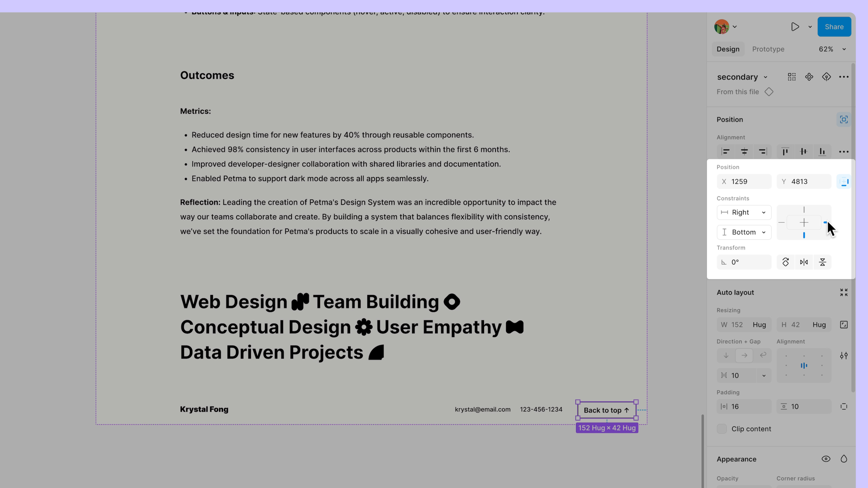868x488 pixels.
Task: Click the X position field 1259
Action: point(744,181)
